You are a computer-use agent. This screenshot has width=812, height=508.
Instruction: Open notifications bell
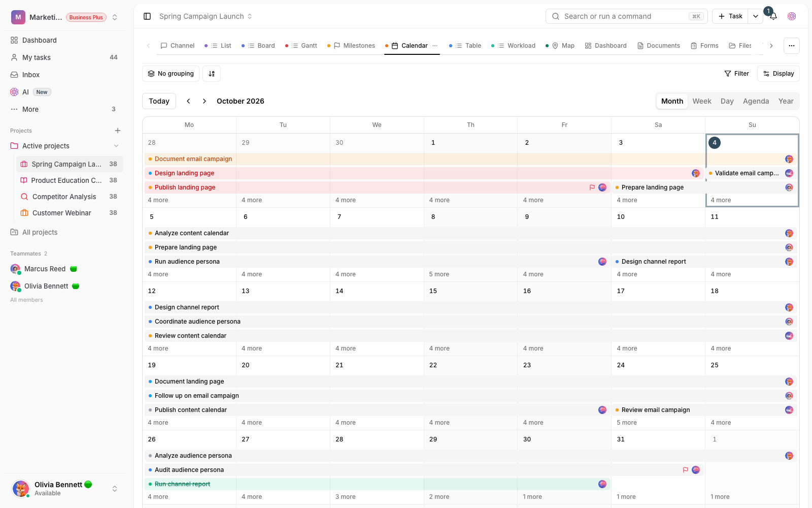(773, 16)
